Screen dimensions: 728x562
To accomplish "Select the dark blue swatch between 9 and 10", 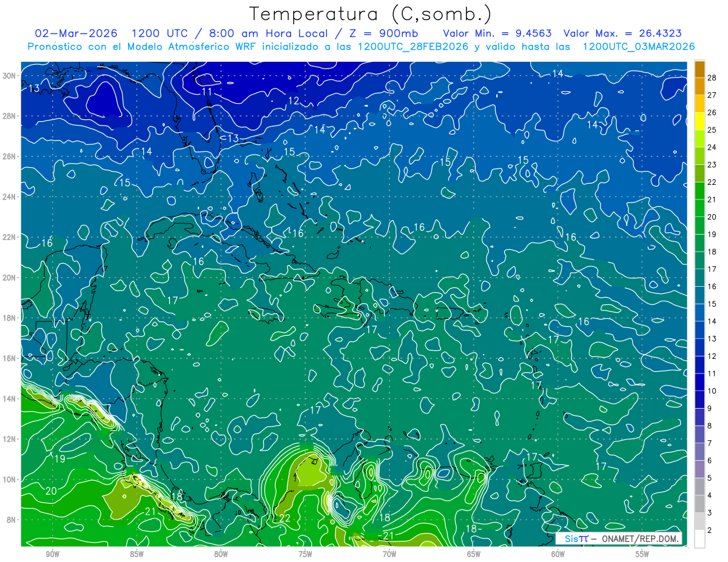I will (699, 400).
